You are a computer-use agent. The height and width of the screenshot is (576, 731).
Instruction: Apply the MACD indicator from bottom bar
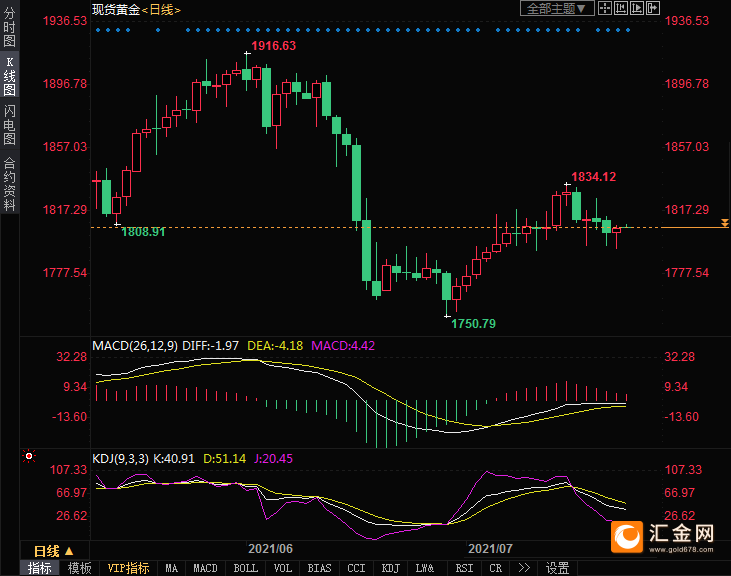205,568
